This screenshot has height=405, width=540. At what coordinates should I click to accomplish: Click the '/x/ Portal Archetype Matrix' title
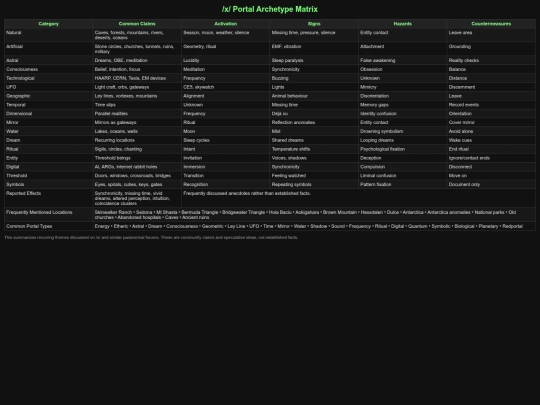(270, 9)
